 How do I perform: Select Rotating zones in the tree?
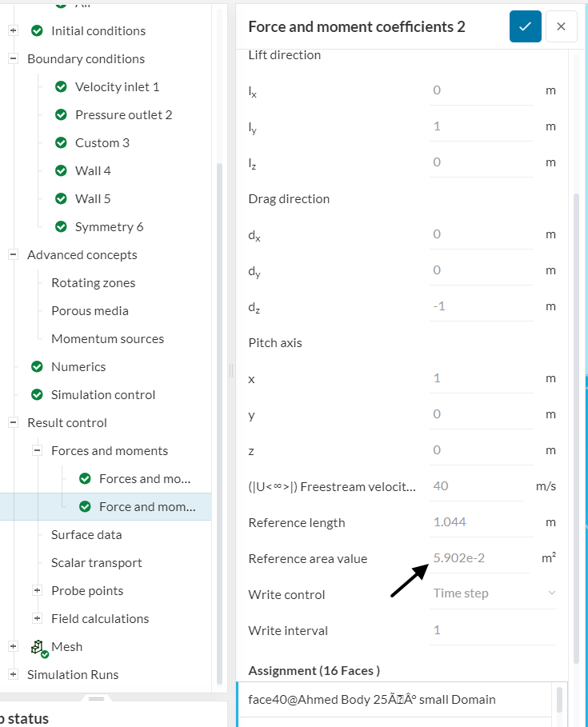[x=93, y=283]
